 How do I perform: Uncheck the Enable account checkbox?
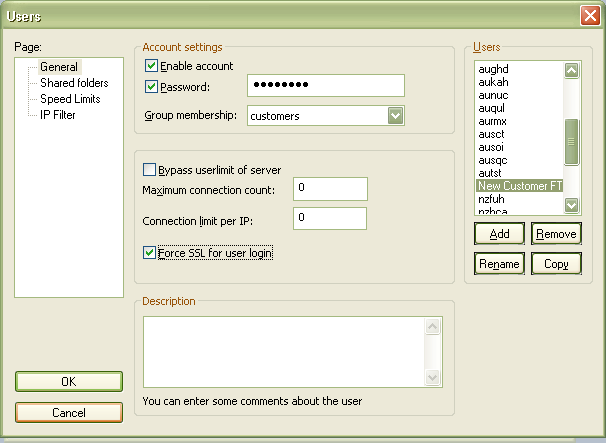click(152, 66)
